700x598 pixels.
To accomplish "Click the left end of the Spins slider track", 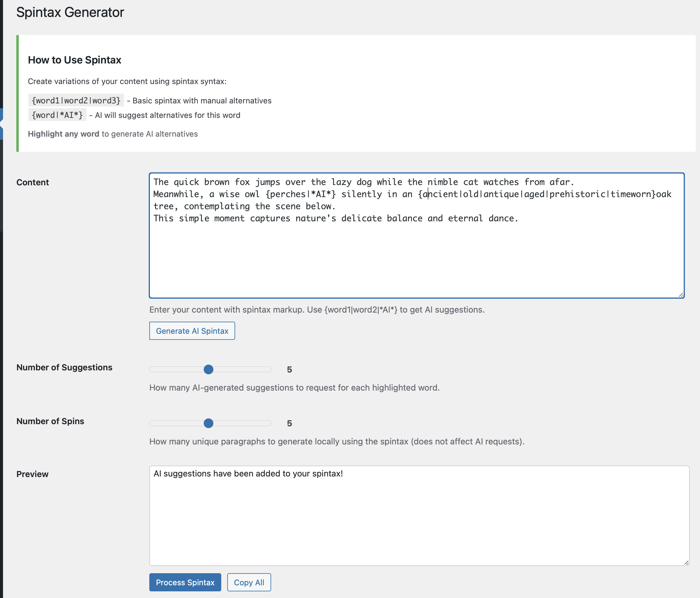I will pyautogui.click(x=152, y=423).
